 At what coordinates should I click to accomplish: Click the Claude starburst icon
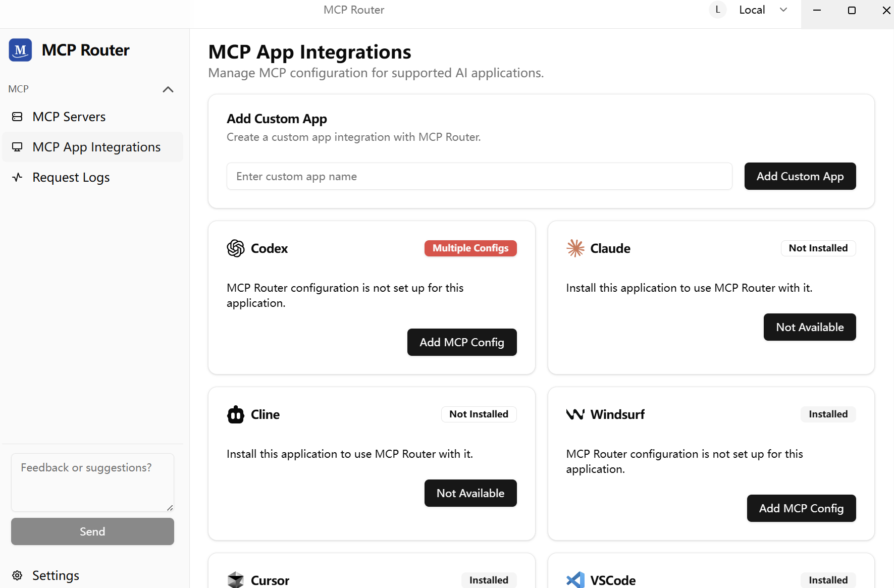575,248
